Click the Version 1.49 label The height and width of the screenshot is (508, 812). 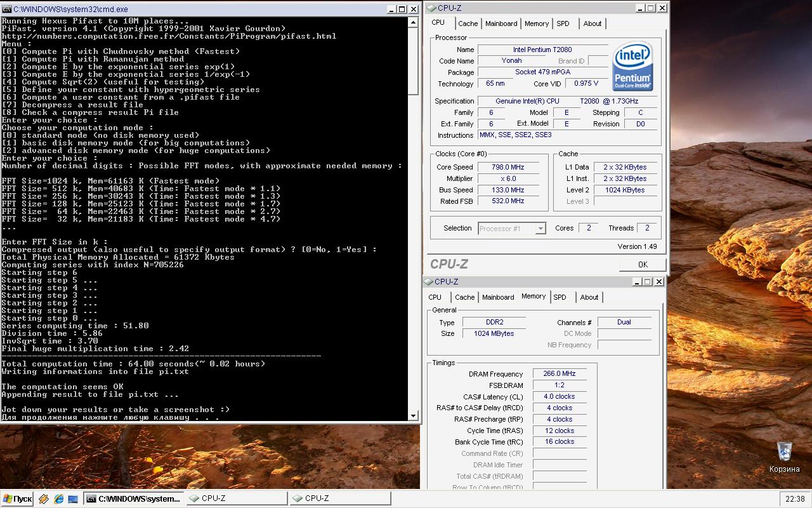tap(637, 246)
